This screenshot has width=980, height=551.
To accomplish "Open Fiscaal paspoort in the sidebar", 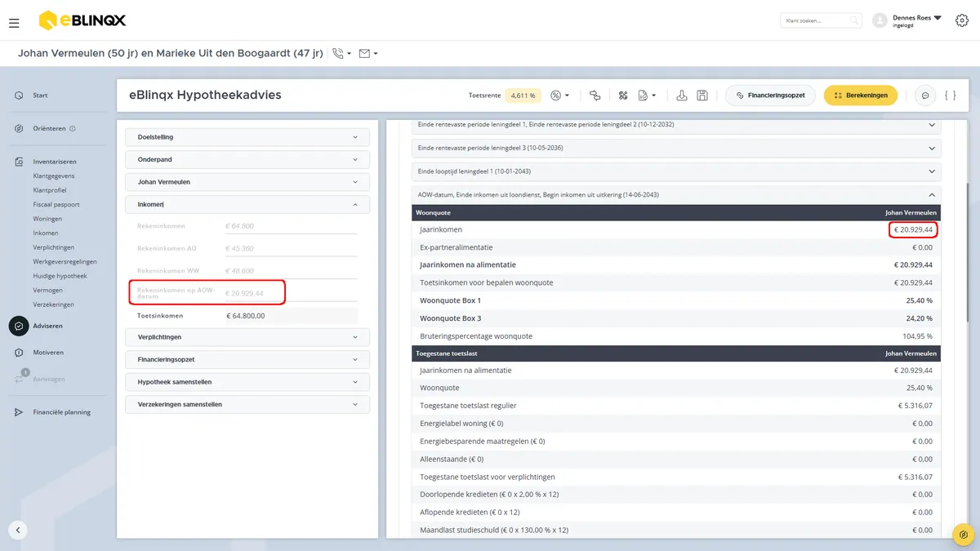I will click(56, 204).
